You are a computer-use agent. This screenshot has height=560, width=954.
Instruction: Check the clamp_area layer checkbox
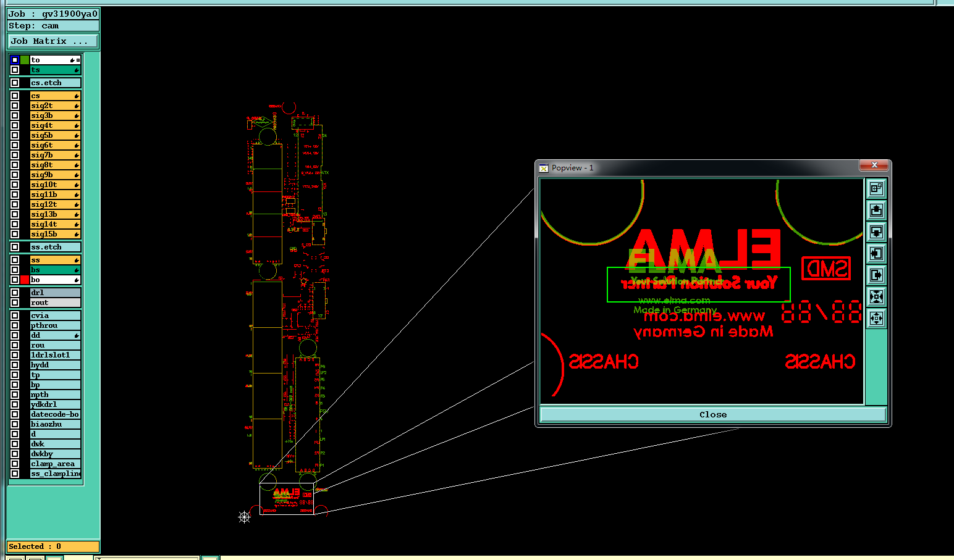click(x=15, y=464)
